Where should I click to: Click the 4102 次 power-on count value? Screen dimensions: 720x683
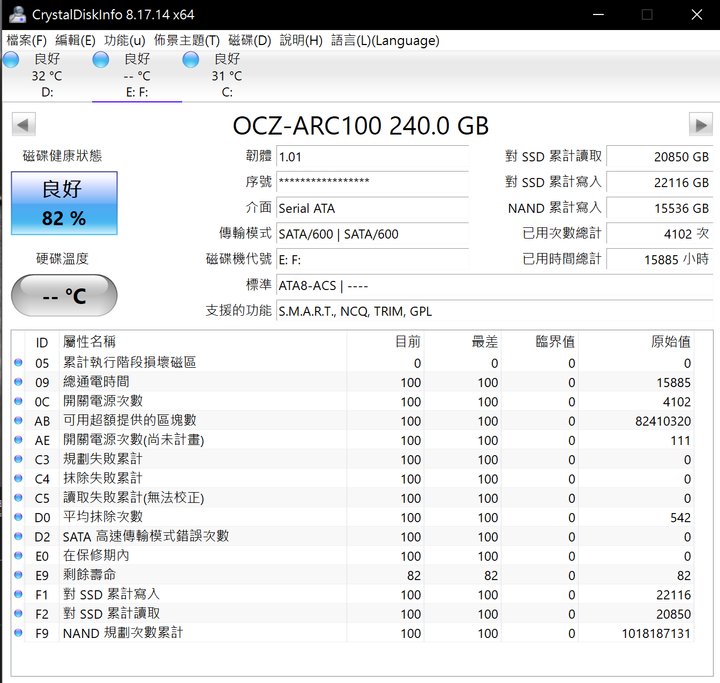[x=660, y=234]
